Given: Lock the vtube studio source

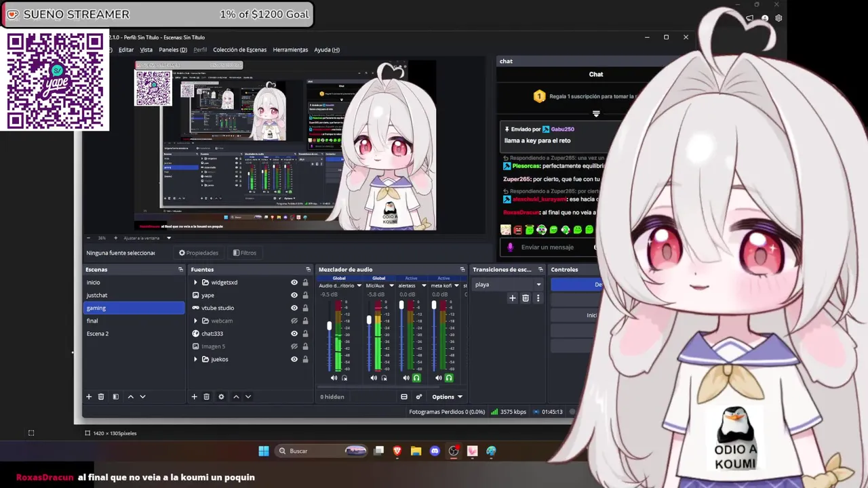Looking at the screenshot, I should [x=305, y=308].
